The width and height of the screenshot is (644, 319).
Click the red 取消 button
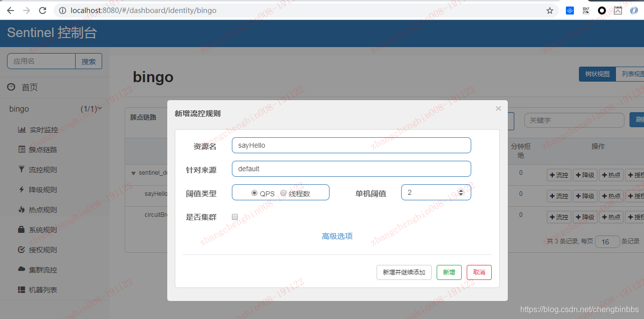pyautogui.click(x=479, y=272)
